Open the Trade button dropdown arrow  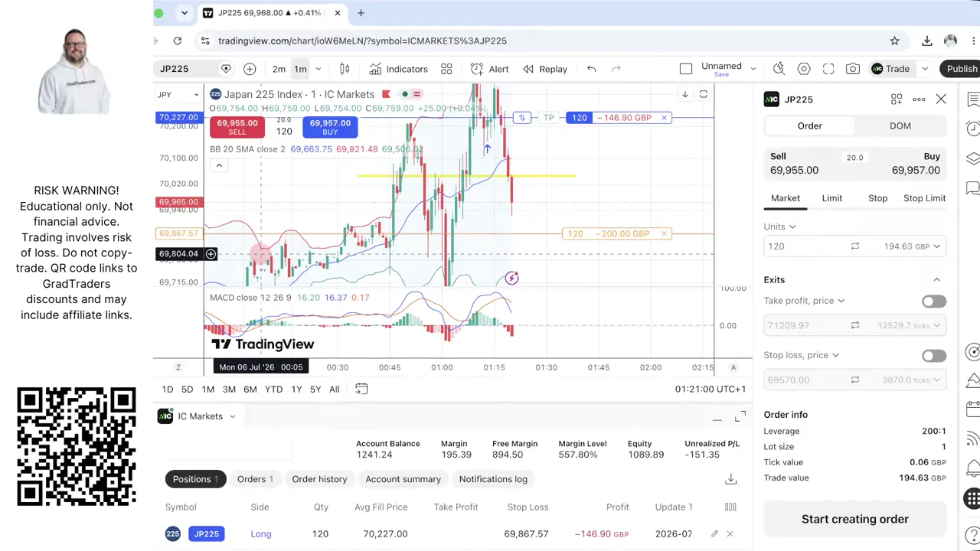point(925,69)
